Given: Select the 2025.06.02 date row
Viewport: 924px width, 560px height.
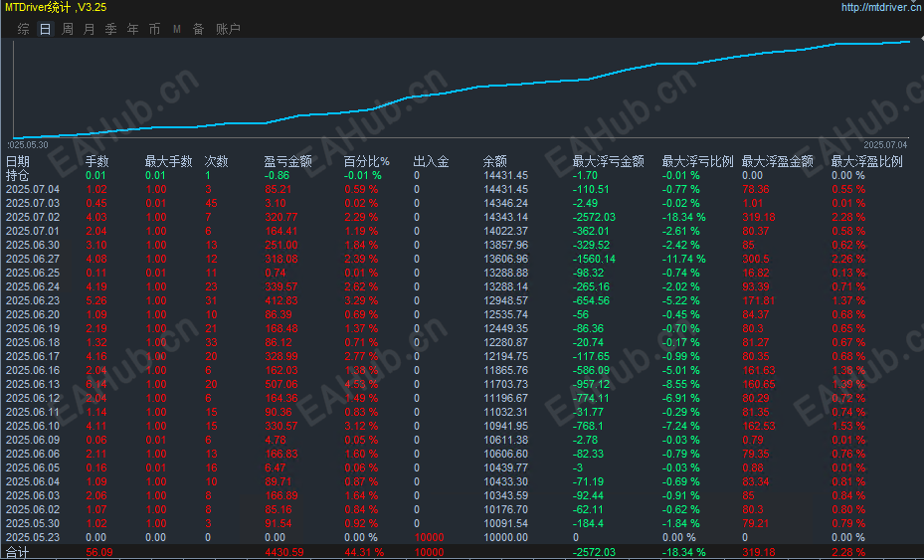Looking at the screenshot, I should 33,510.
